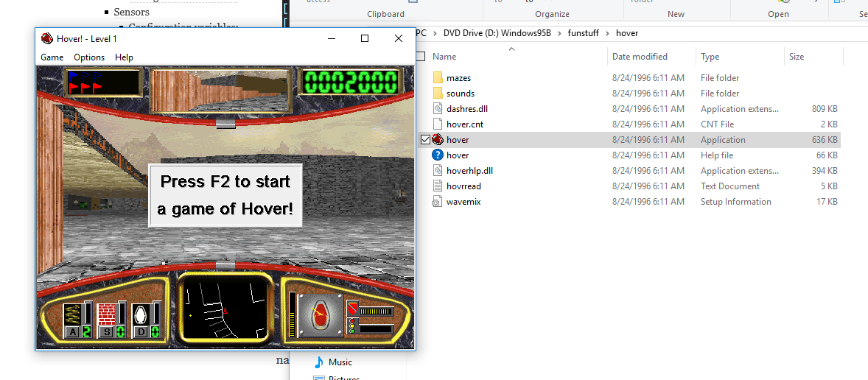
Task: Expand breadcrumb arrow after funstuff
Action: (x=609, y=33)
